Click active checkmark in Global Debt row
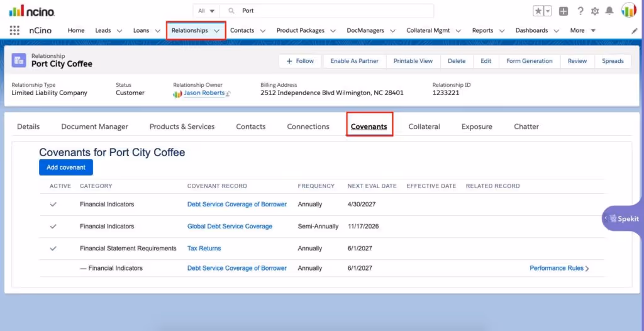Viewport: 644px width, 331px height. coord(53,226)
